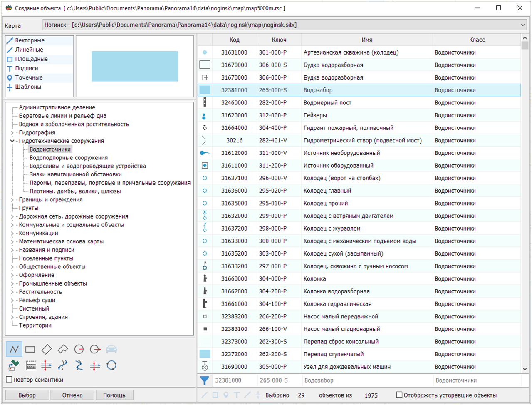Choose the horizontal rectangle creation tool
Viewport: 532px width, 405px height.
pos(30,349)
